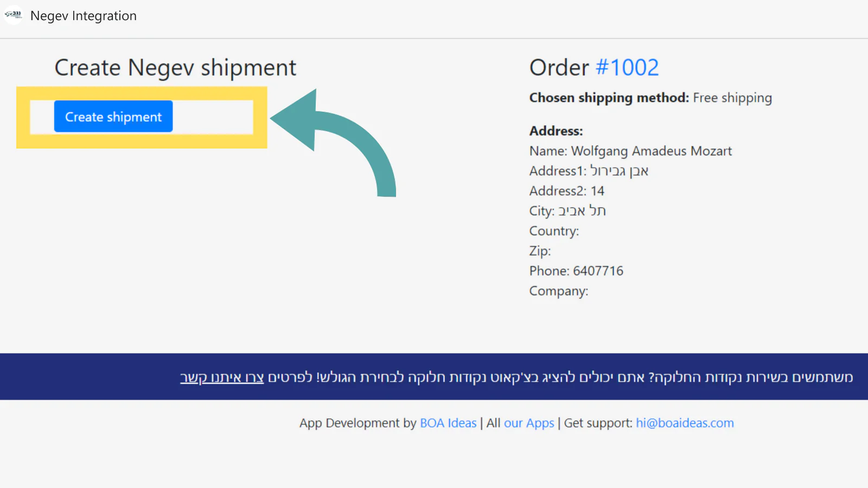Open the order #1002 link
The image size is (868, 488).
point(627,68)
